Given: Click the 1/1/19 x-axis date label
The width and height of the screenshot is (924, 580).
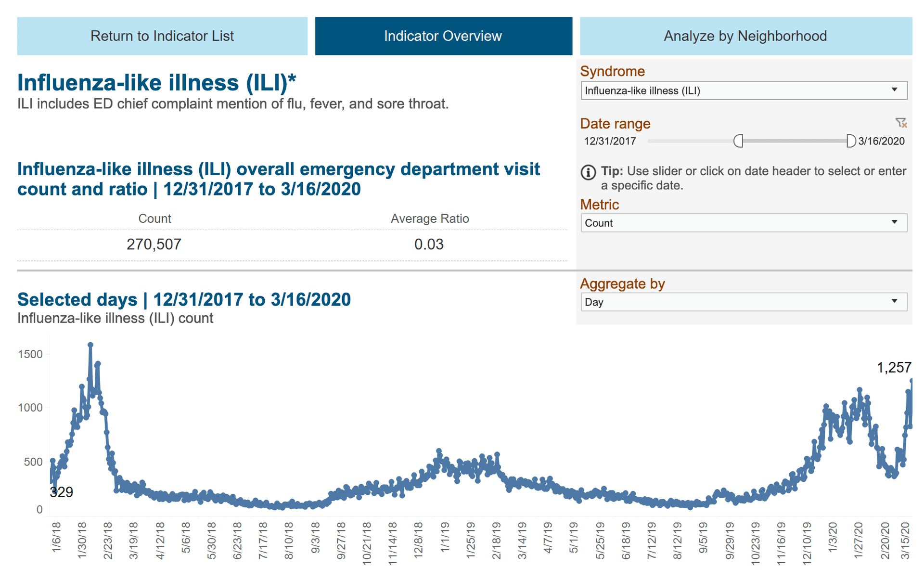Looking at the screenshot, I should [444, 537].
